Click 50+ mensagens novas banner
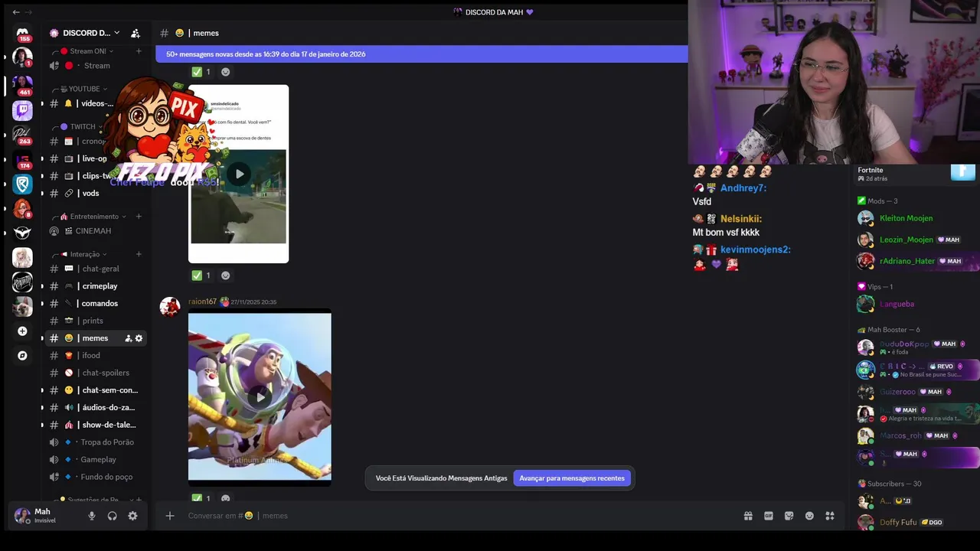Viewport: 980px width, 551px height. click(x=422, y=54)
